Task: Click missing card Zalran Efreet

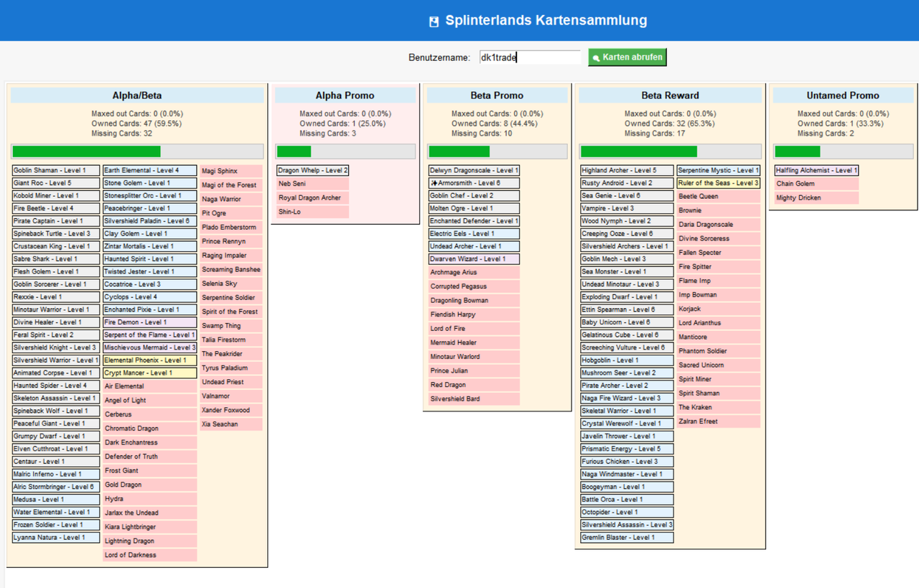Action: 719,421
